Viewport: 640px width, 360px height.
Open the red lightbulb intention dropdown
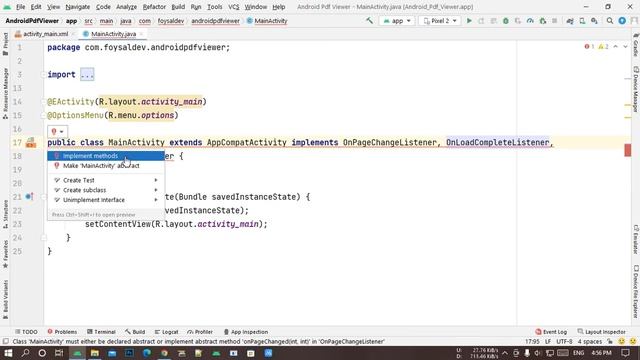(x=57, y=131)
